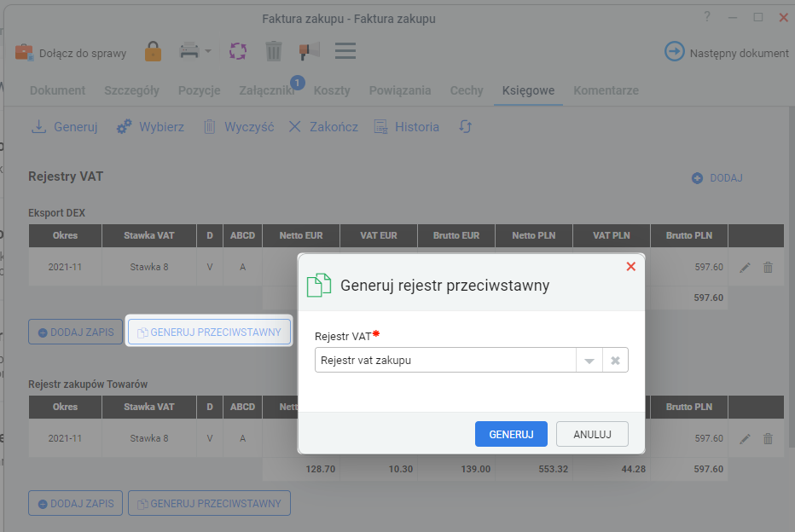
Task: Click 2021-11 cell in Rejestr zakupów Towarów row
Action: pyautogui.click(x=65, y=438)
